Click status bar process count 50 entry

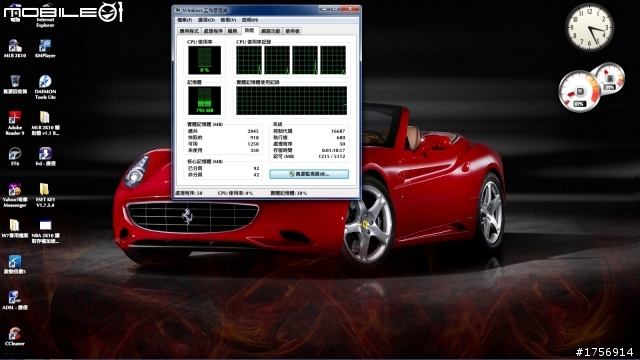click(x=189, y=193)
